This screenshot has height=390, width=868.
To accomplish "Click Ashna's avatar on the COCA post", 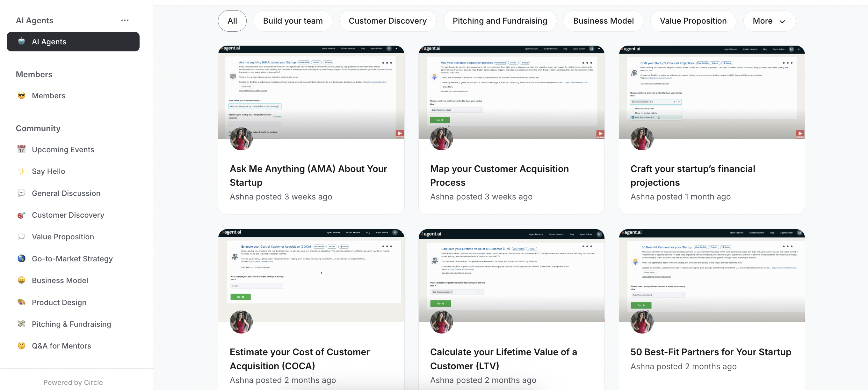I will tap(241, 322).
